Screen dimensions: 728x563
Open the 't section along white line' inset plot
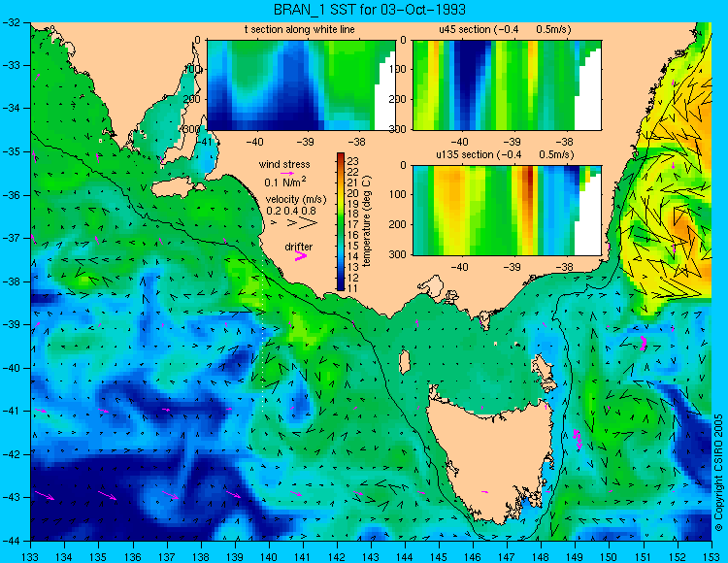click(x=301, y=85)
